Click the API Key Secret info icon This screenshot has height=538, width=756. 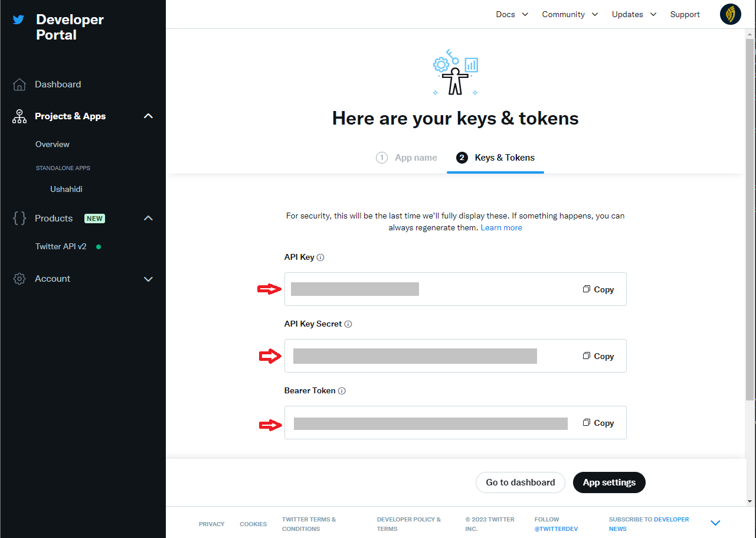[348, 324]
